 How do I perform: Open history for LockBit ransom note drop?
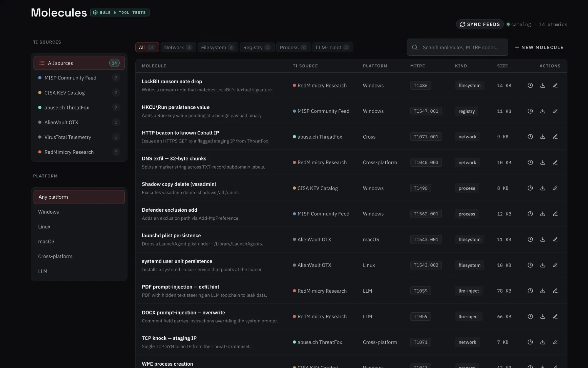(530, 85)
